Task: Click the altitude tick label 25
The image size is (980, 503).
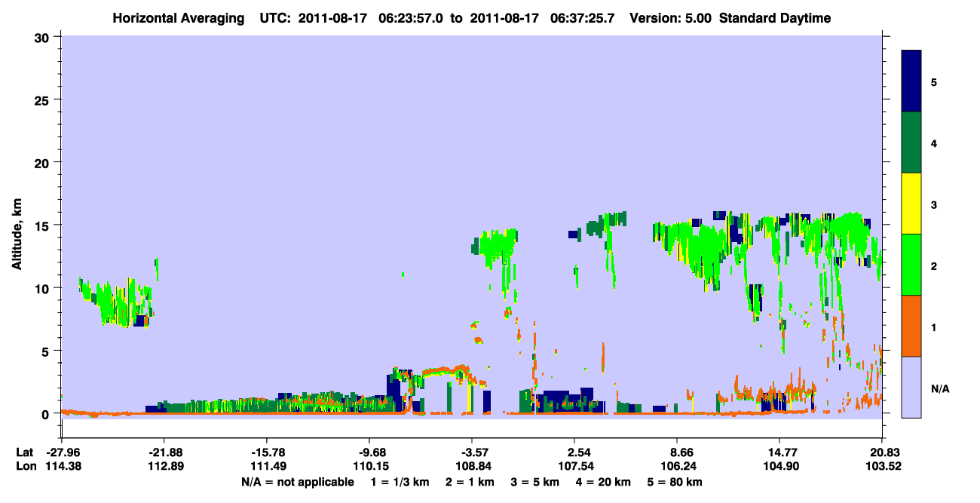Action: click(44, 100)
